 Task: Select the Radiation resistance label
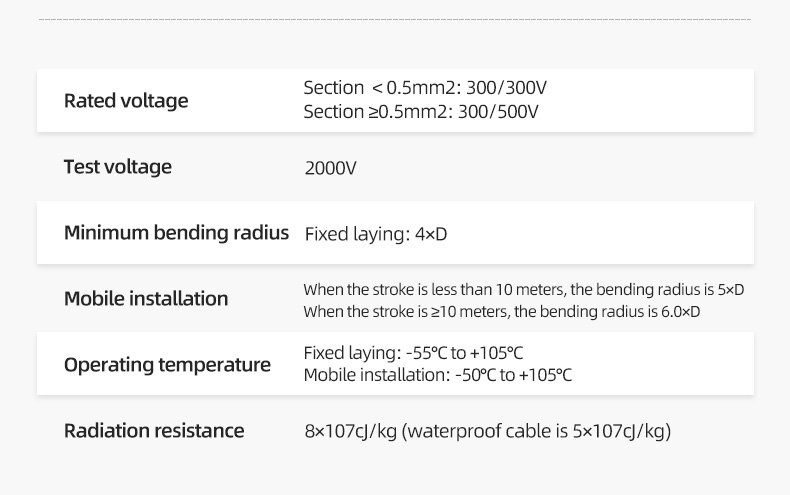(154, 431)
